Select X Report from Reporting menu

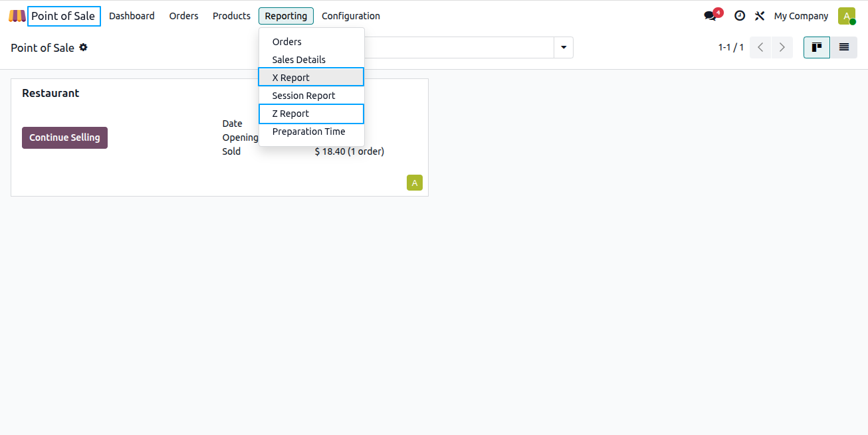pyautogui.click(x=311, y=77)
